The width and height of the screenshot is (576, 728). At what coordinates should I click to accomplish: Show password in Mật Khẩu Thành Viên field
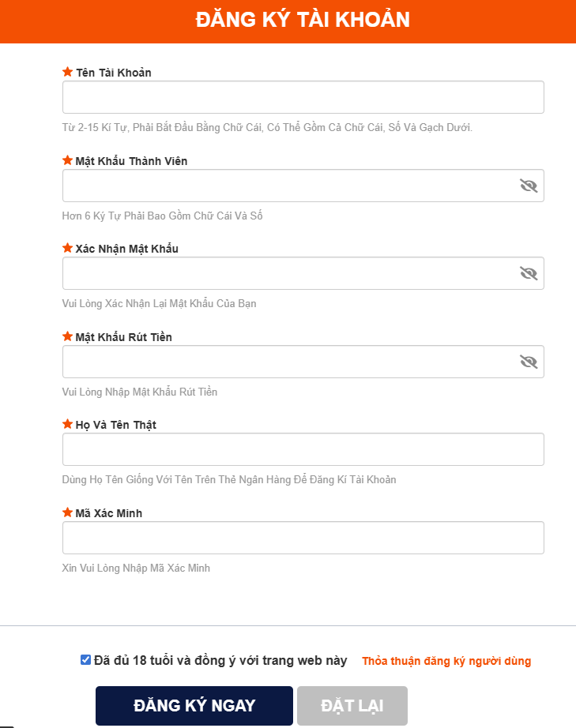528,186
